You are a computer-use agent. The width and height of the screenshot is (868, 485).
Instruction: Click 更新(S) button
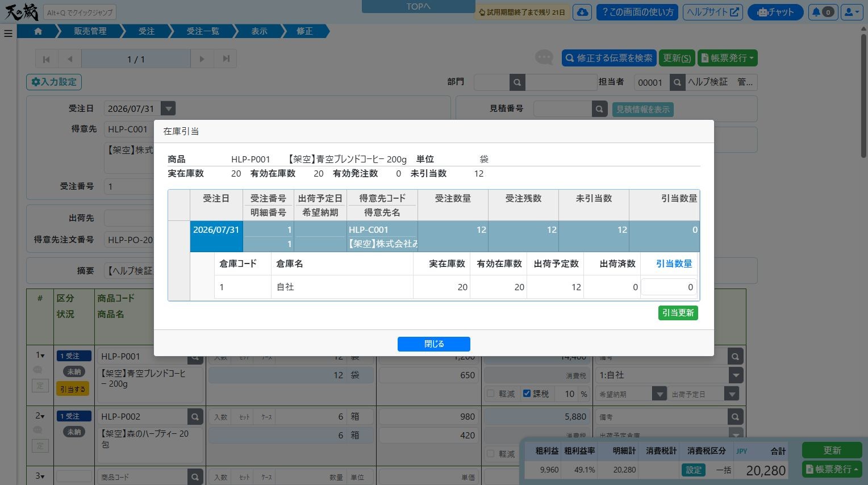coord(677,58)
